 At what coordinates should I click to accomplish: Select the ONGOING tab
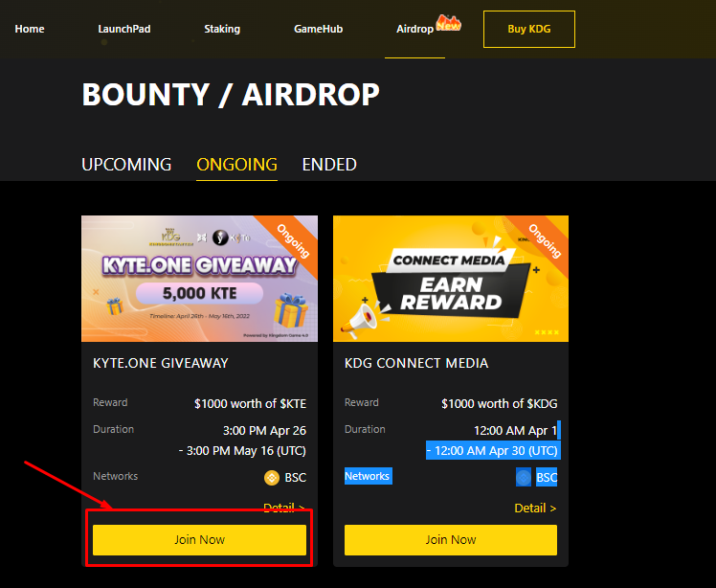pyautogui.click(x=236, y=165)
